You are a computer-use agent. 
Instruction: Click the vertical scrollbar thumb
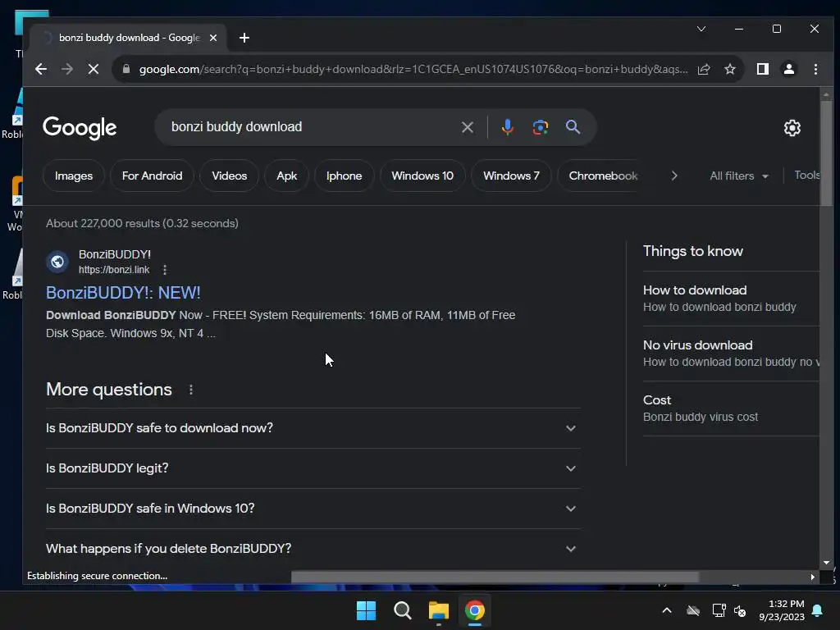pyautogui.click(x=826, y=153)
